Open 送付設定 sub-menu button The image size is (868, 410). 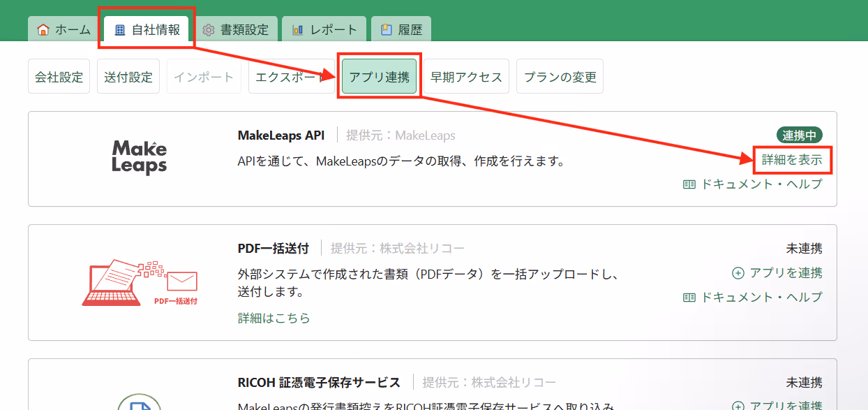click(x=128, y=77)
